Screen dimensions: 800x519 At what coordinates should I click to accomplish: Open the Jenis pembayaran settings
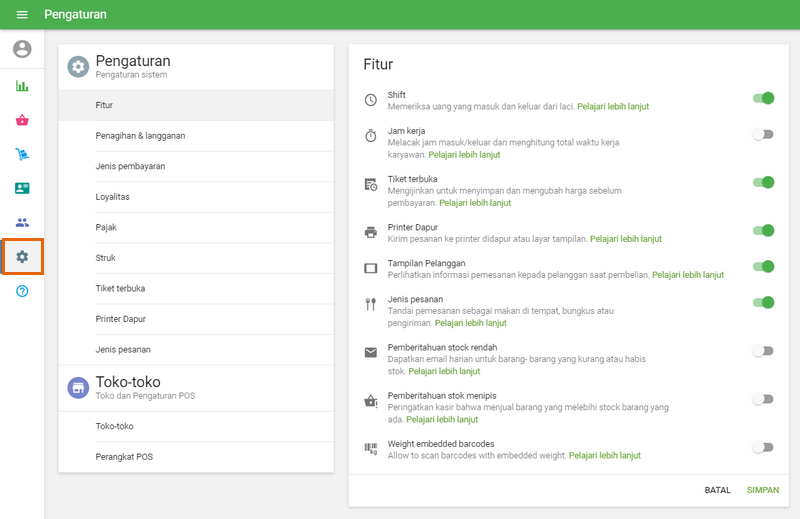130,166
